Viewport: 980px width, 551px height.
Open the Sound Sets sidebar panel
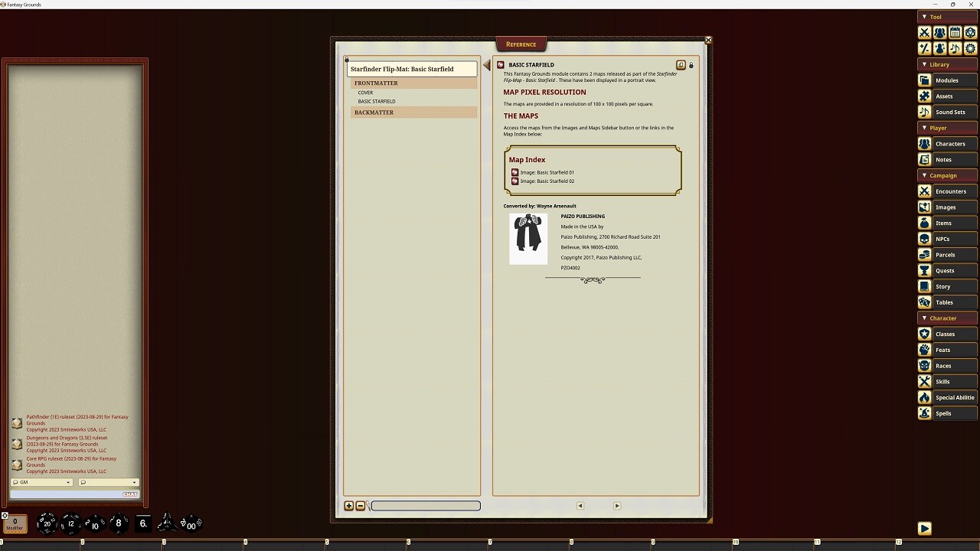[x=947, y=112]
